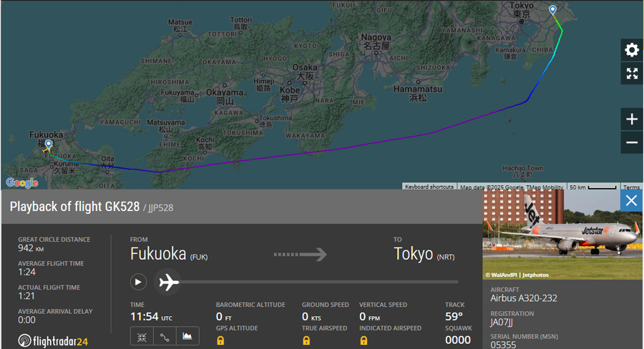Click the center-on-aircraft collapse icon

point(142,337)
